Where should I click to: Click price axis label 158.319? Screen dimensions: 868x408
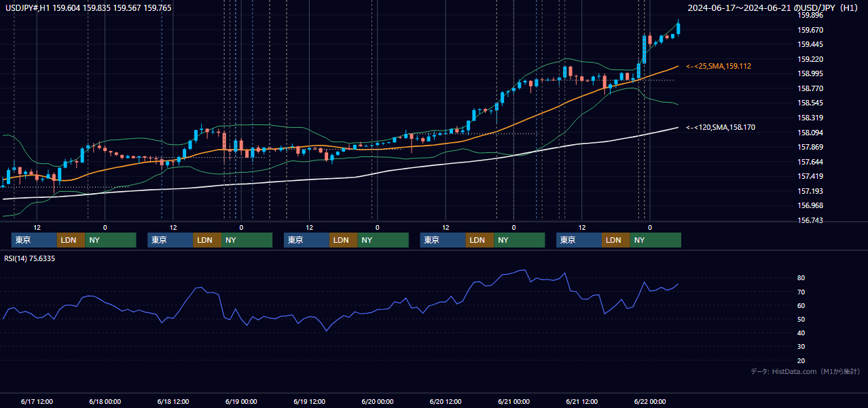[810, 118]
